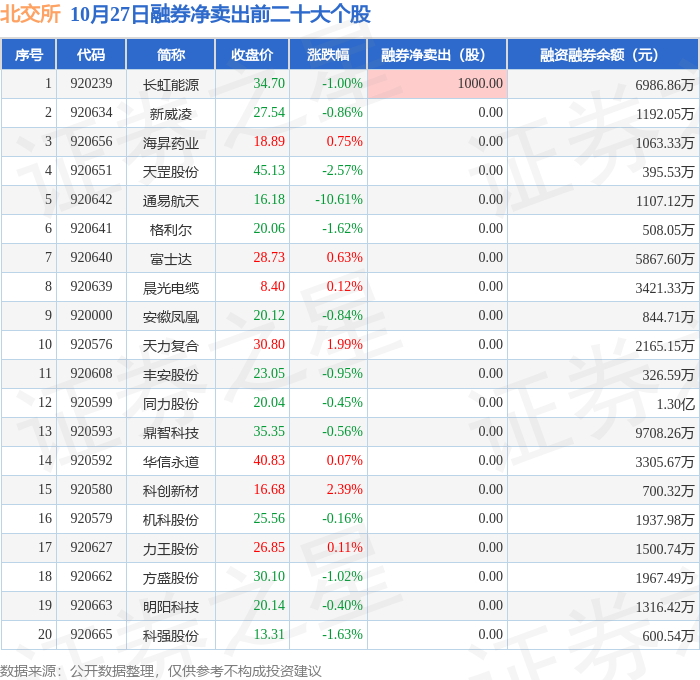Click closing price 30.10
The image size is (700, 680).
(x=269, y=577)
